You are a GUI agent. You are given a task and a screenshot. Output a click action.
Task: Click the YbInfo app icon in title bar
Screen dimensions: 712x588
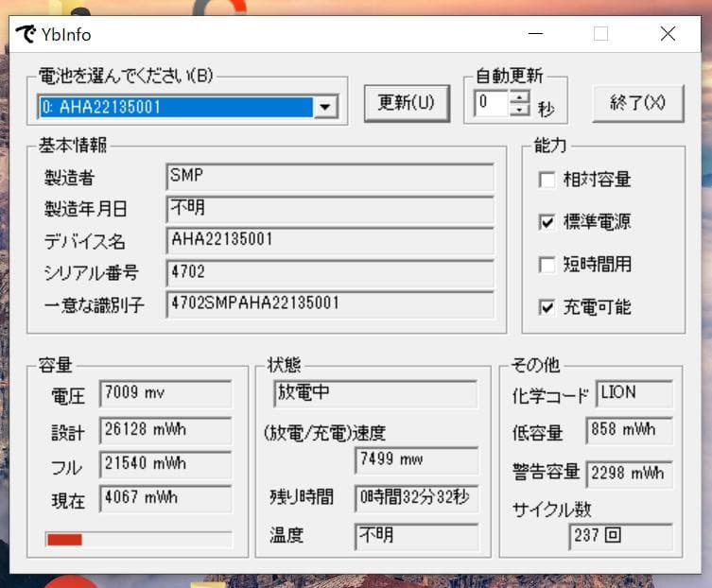tap(25, 34)
